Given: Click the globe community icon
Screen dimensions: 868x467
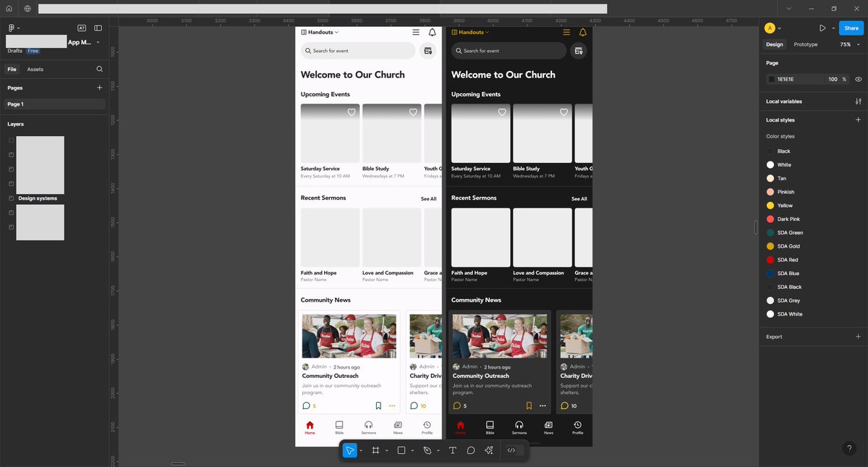Looking at the screenshot, I should pos(27,9).
